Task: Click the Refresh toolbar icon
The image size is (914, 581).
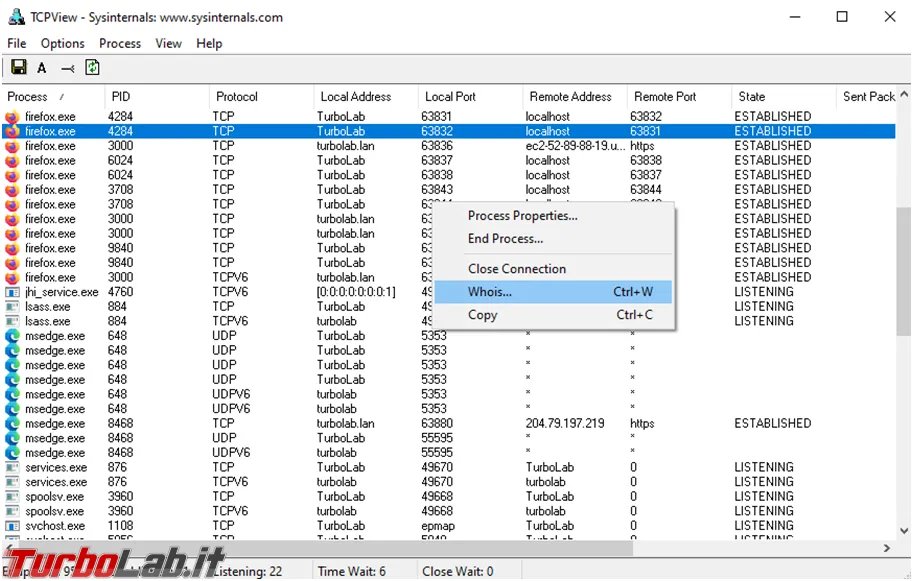Action: click(x=92, y=68)
